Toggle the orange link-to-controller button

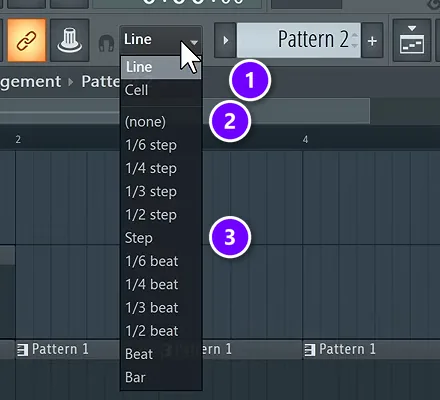[x=27, y=40]
